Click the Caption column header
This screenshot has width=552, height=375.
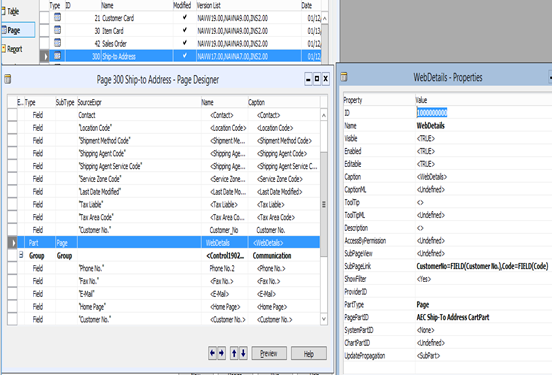(256, 102)
